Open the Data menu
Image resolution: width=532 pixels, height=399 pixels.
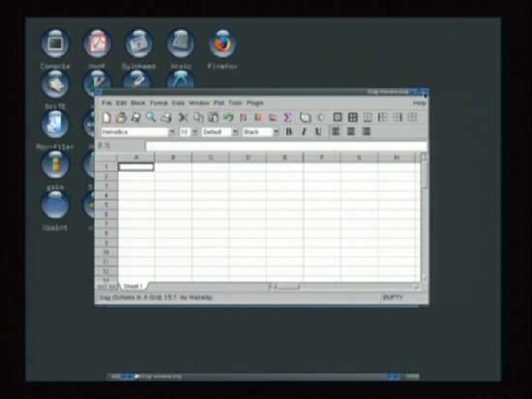tap(178, 102)
